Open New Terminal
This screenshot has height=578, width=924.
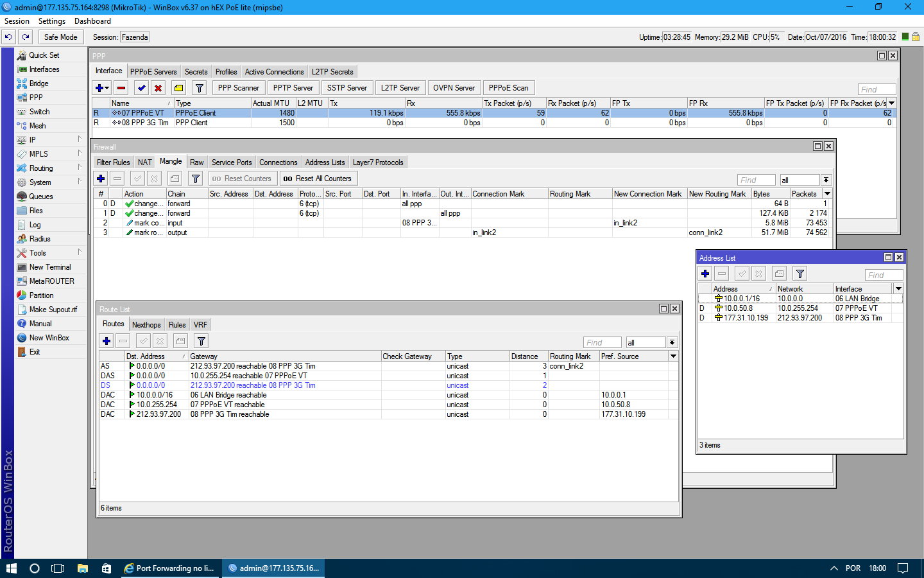click(50, 267)
